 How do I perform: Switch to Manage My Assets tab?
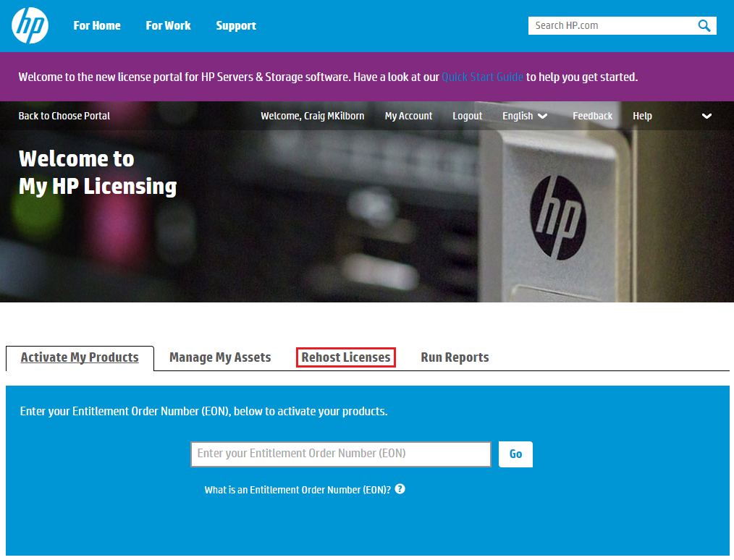point(220,357)
